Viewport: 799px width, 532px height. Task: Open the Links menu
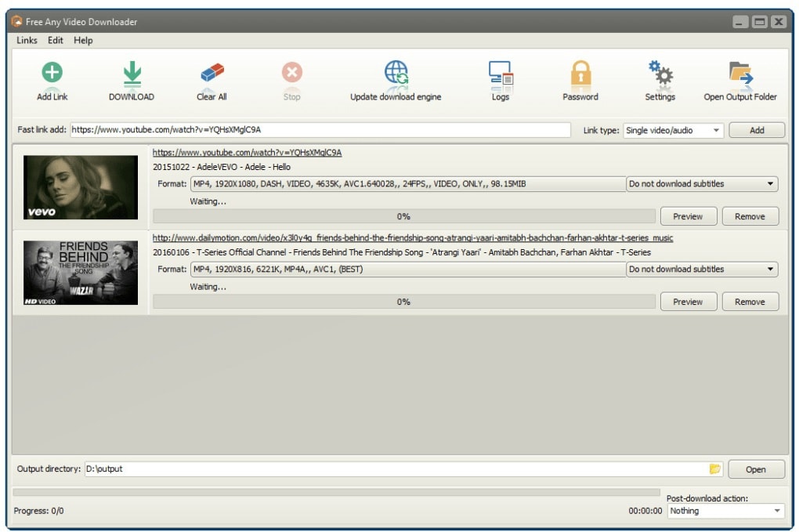[27, 40]
